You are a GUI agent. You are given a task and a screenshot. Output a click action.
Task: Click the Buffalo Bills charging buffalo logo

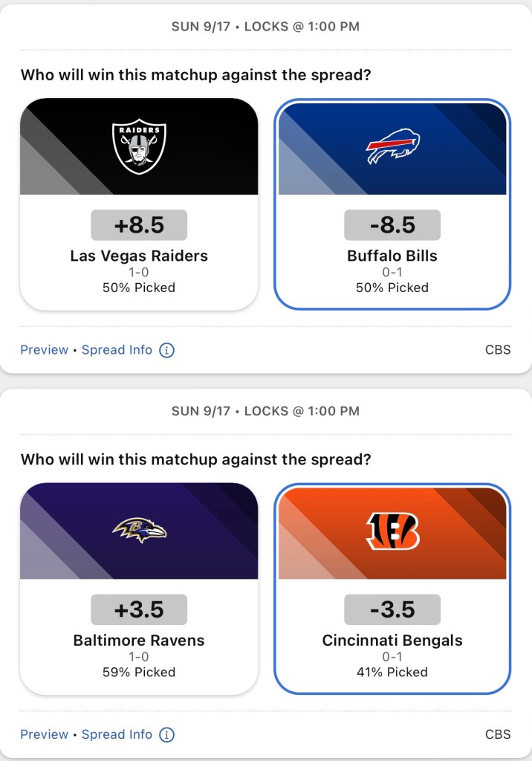click(x=392, y=146)
